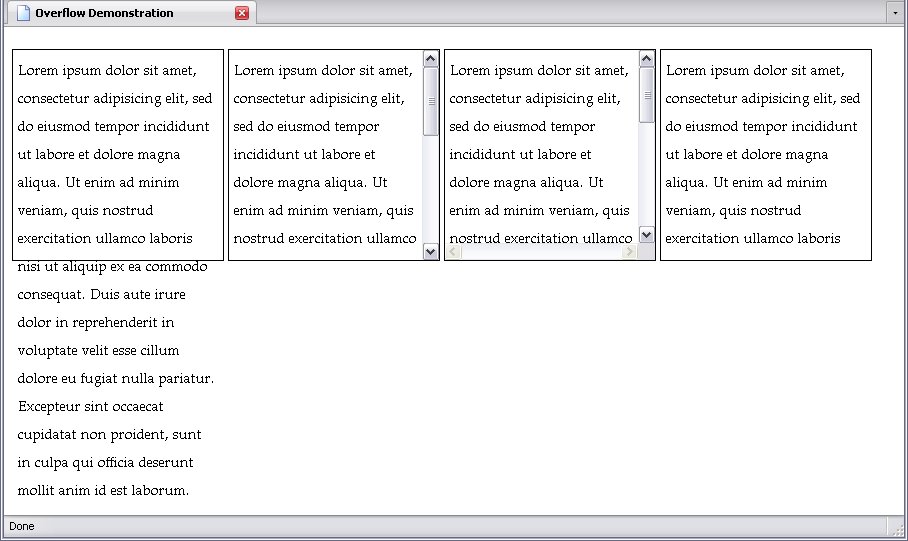Click 'exercitation ullamco laboris' in fourth box

click(x=753, y=239)
